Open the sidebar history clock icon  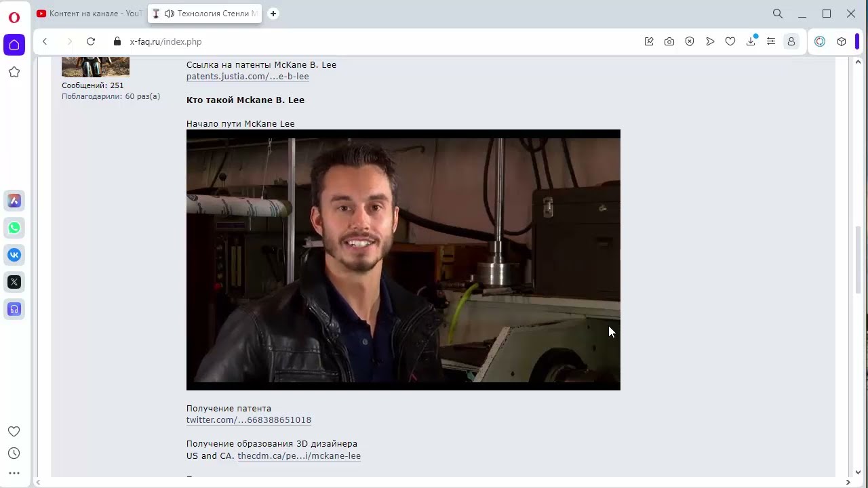point(14,453)
